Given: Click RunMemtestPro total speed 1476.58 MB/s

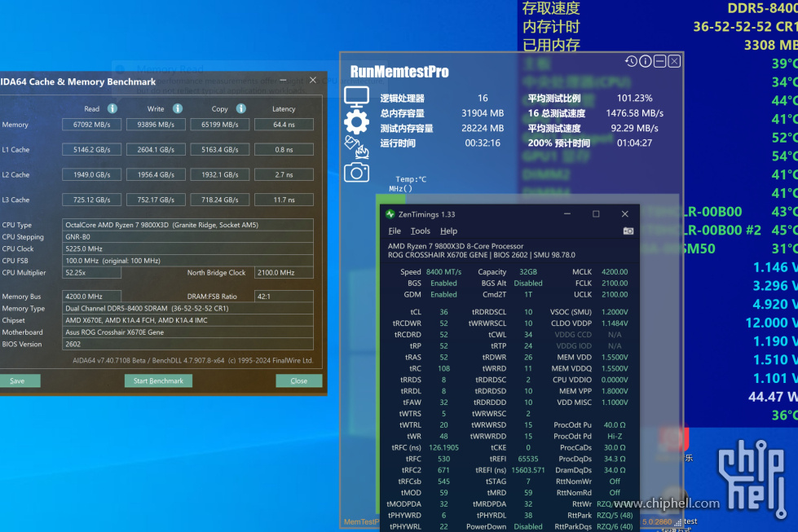Looking at the screenshot, I should [635, 113].
